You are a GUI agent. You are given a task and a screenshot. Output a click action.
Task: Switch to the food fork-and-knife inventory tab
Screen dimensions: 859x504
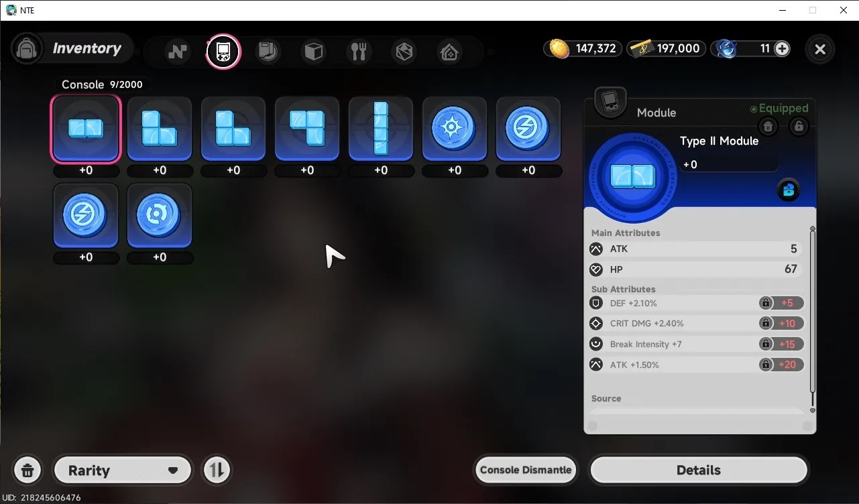click(x=359, y=52)
